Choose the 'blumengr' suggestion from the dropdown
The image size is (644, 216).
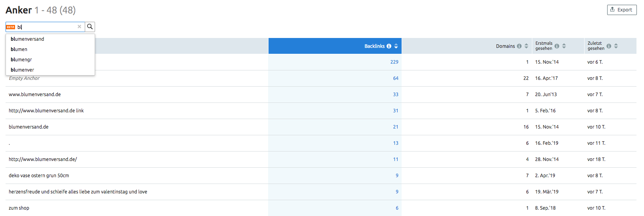pyautogui.click(x=50, y=59)
